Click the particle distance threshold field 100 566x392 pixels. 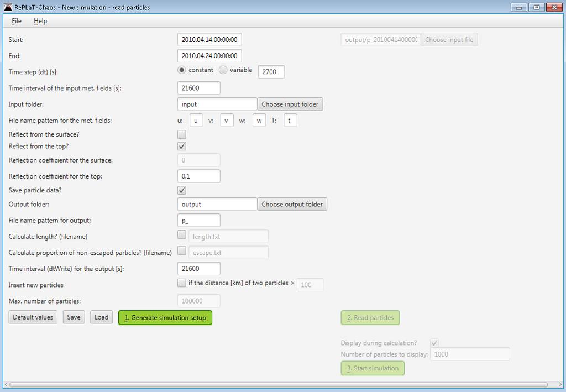click(310, 285)
